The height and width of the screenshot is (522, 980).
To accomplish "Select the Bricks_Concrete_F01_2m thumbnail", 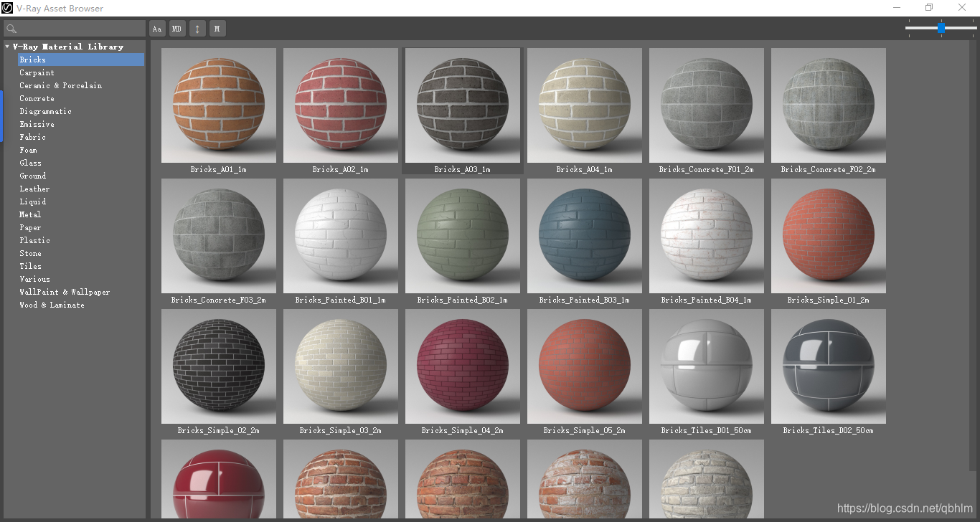I will [x=707, y=105].
